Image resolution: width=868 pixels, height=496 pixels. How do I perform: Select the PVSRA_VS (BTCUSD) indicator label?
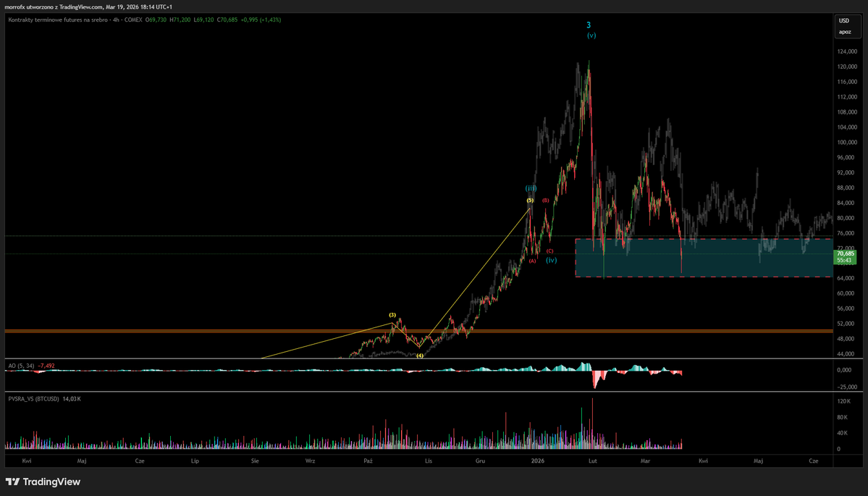click(33, 398)
